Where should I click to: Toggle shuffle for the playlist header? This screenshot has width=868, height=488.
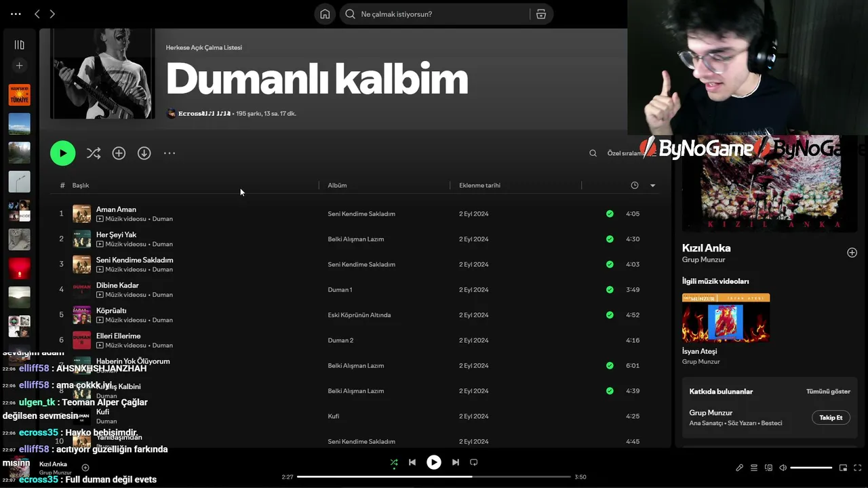click(94, 153)
